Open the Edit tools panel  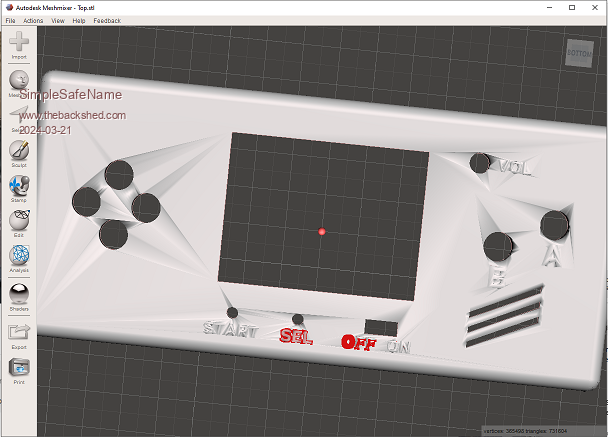pos(19,221)
